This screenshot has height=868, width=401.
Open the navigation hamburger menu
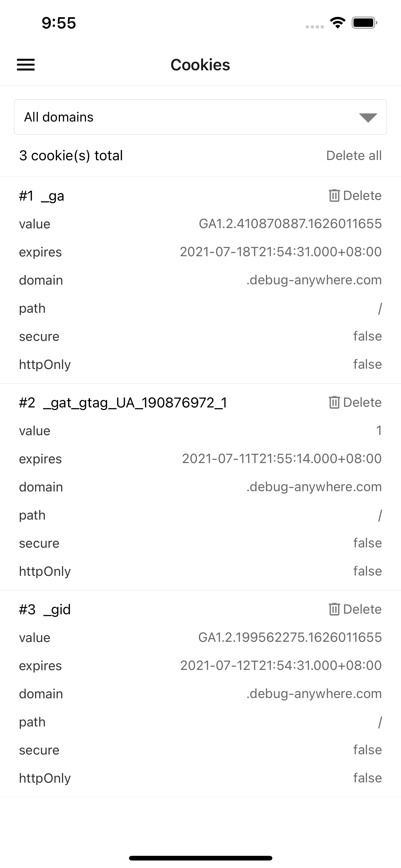[x=26, y=65]
